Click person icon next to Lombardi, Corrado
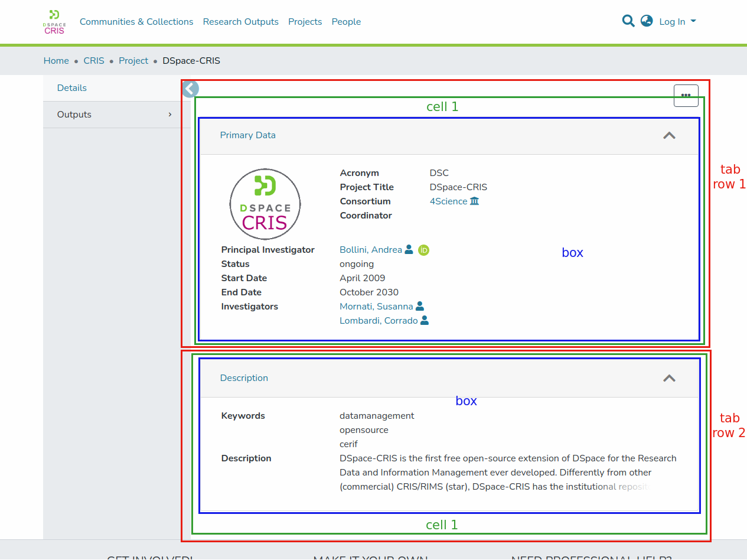This screenshot has height=560, width=747. coord(424,321)
